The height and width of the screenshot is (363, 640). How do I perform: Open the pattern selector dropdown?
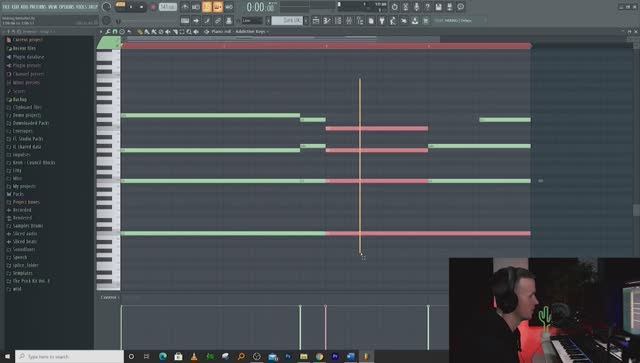coord(287,20)
